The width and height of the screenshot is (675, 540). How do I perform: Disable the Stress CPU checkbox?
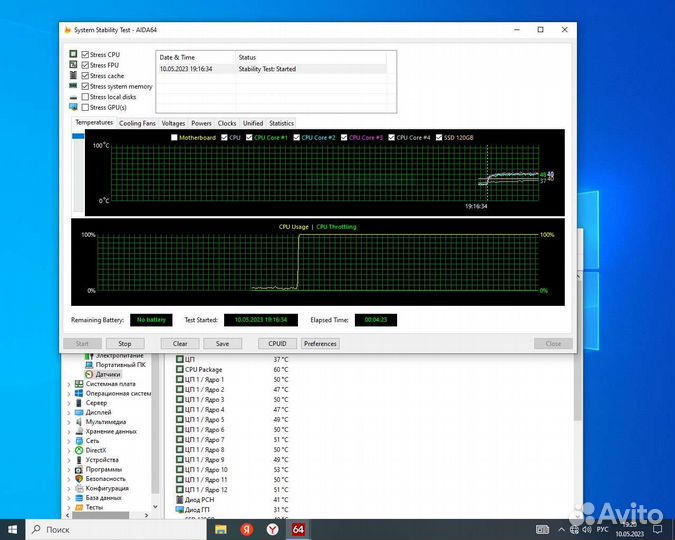click(x=86, y=54)
